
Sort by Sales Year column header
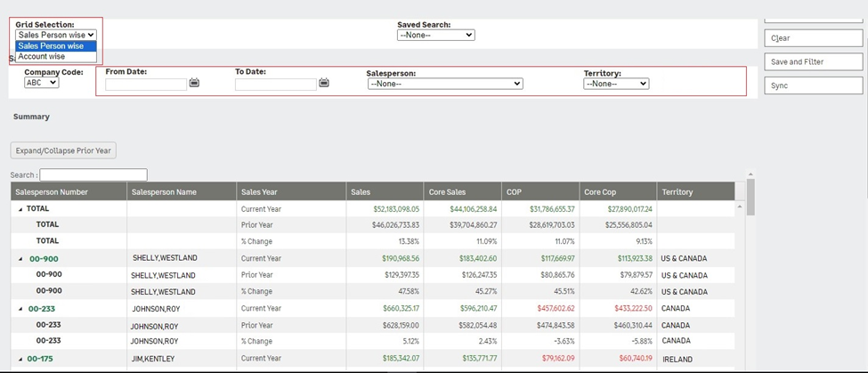tap(291, 191)
